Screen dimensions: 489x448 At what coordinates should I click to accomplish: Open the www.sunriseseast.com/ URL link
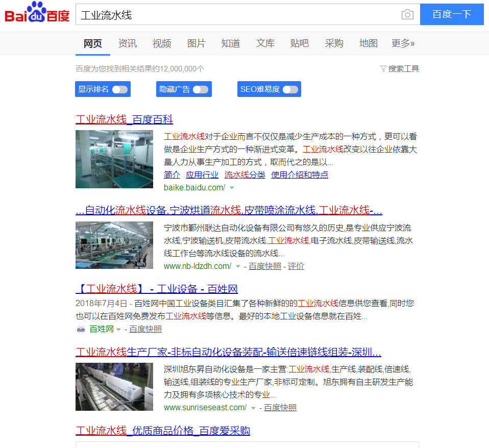tap(205, 408)
